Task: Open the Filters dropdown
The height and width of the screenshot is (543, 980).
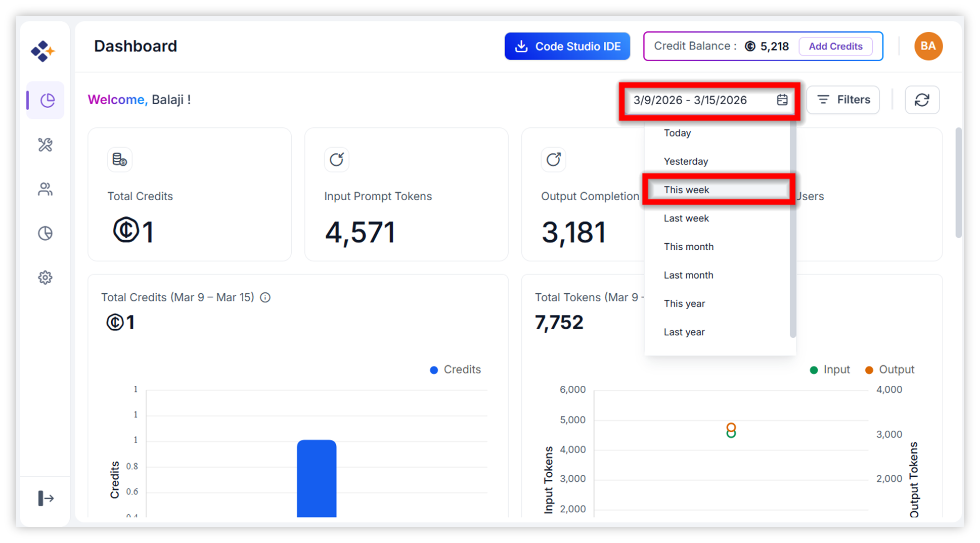Action: click(843, 100)
